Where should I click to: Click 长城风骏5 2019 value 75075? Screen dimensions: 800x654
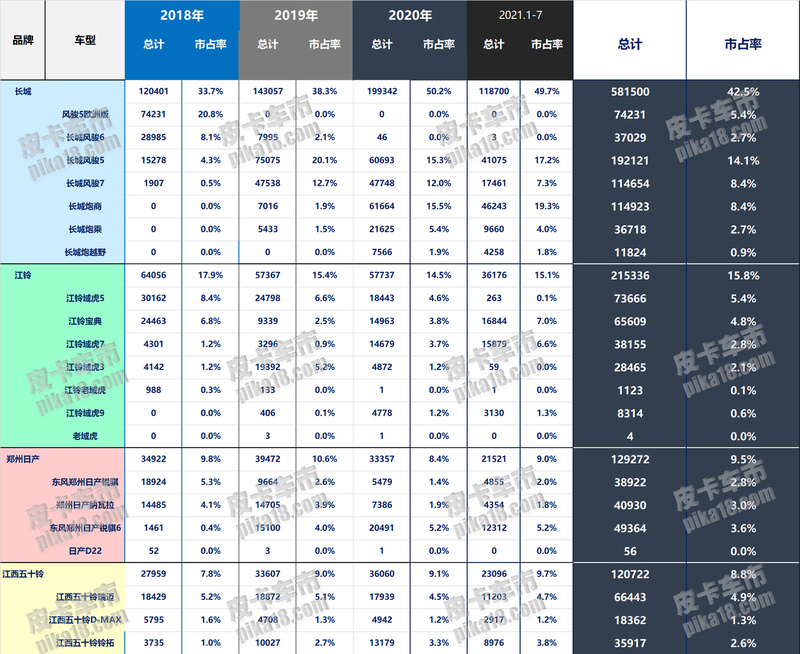pos(268,160)
